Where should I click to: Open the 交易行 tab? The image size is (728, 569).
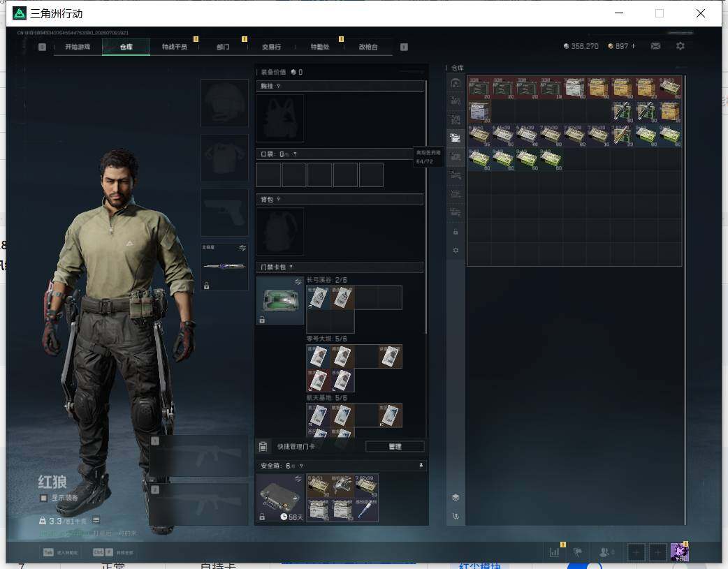pos(271,47)
